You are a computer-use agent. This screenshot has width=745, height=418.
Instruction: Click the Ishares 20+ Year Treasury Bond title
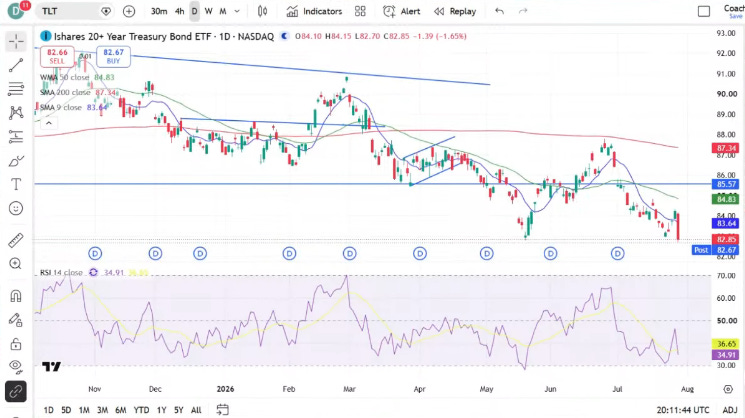(x=163, y=36)
